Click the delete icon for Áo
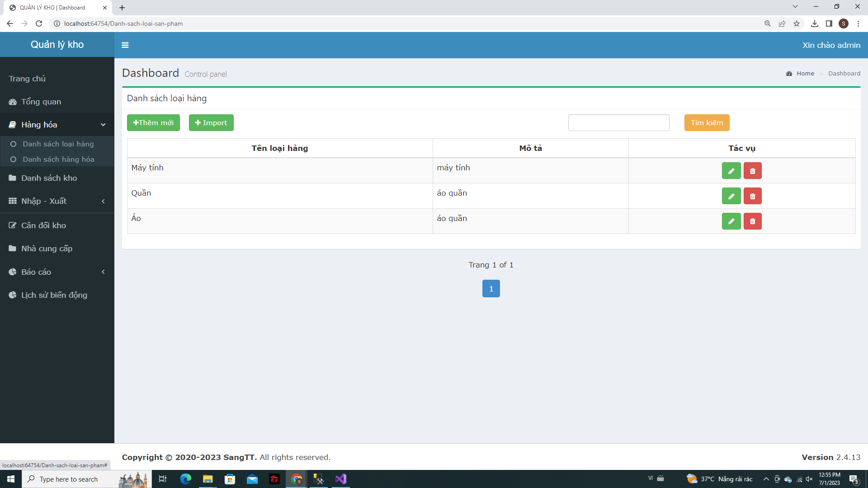The height and width of the screenshot is (488, 868). tap(752, 221)
